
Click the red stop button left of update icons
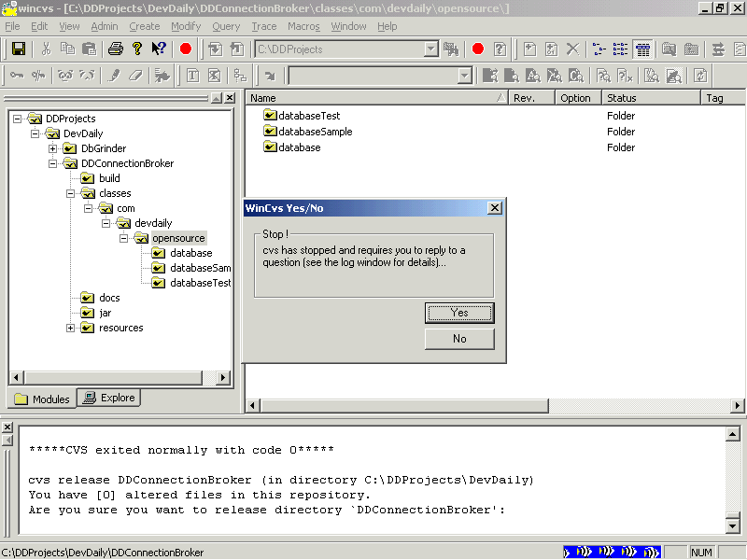click(x=185, y=49)
